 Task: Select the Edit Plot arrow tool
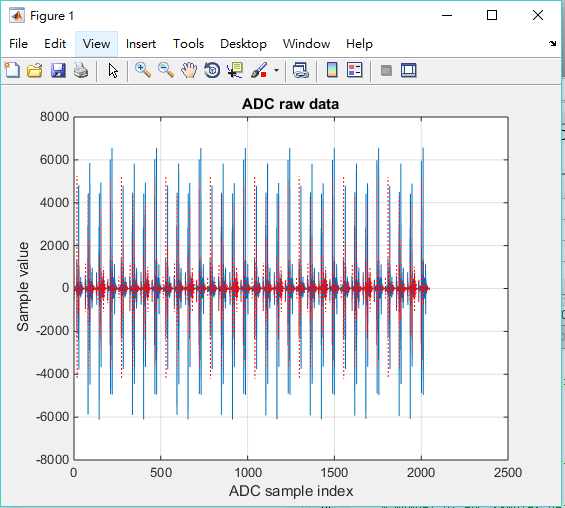coord(113,70)
